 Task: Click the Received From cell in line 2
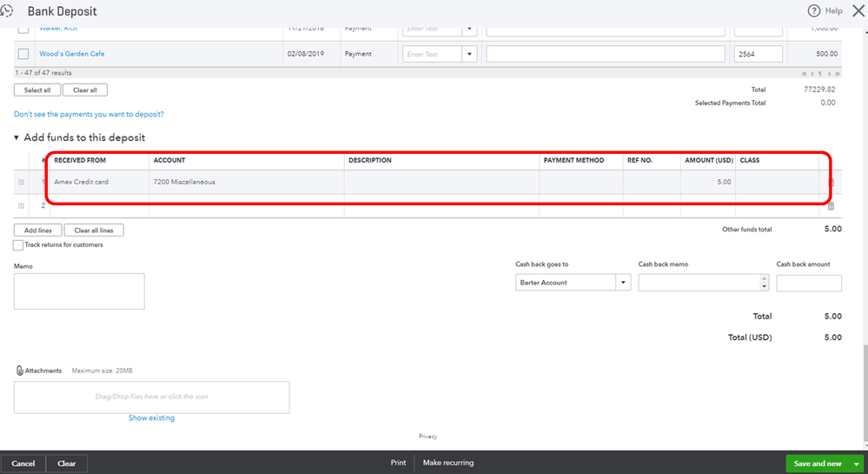(99, 205)
